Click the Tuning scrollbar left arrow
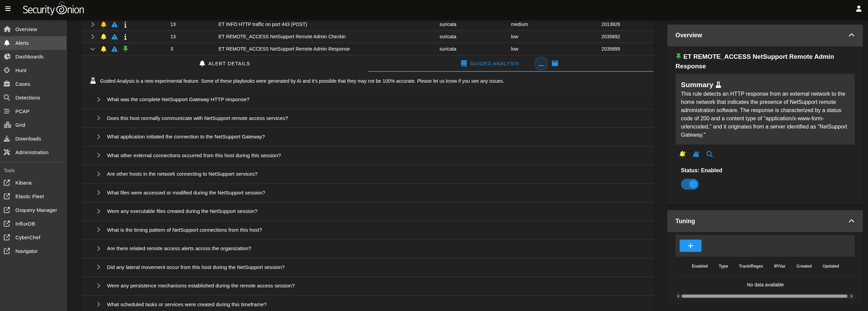The width and height of the screenshot is (868, 311). [678, 296]
